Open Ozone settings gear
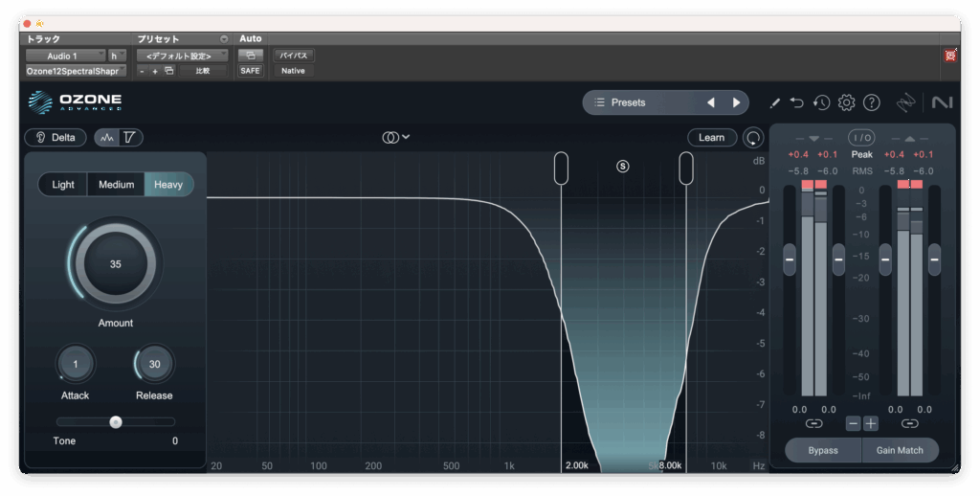 [x=846, y=102]
